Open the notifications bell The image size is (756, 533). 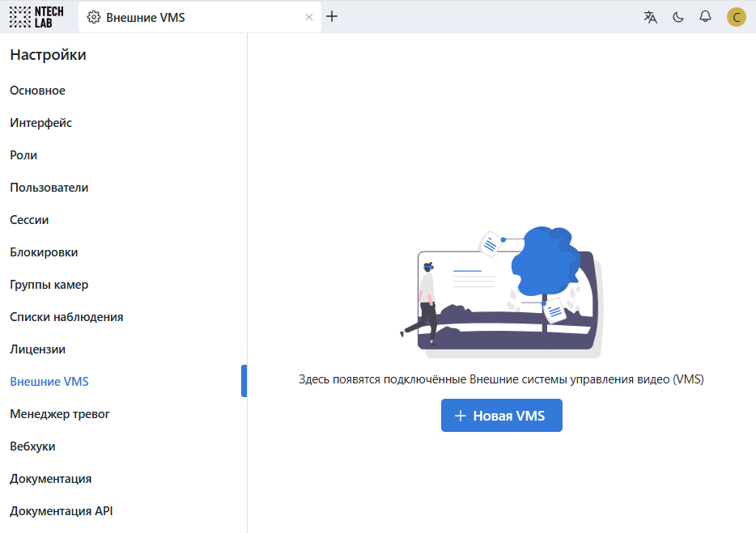(x=705, y=17)
